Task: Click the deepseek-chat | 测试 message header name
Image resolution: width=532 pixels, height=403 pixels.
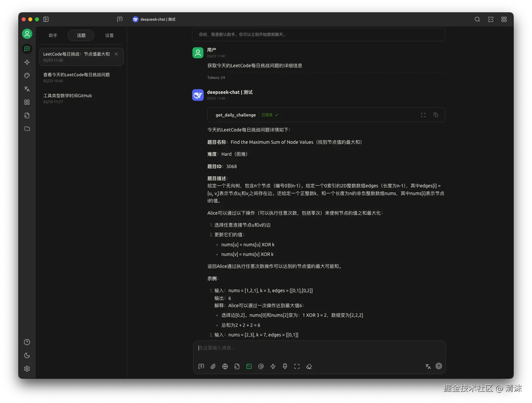Action: click(x=230, y=92)
